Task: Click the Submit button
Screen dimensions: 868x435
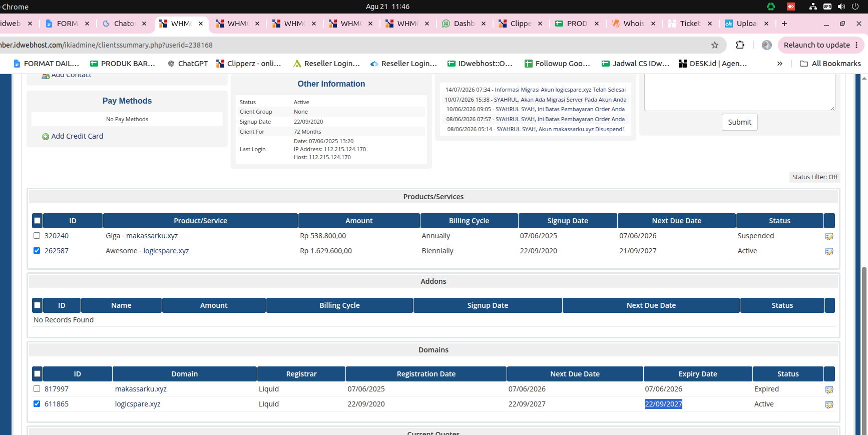Action: [740, 122]
